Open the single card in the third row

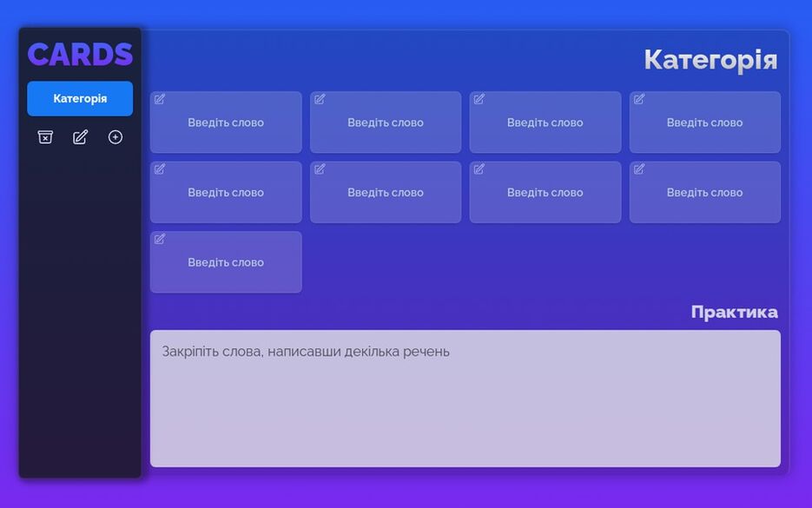(226, 263)
